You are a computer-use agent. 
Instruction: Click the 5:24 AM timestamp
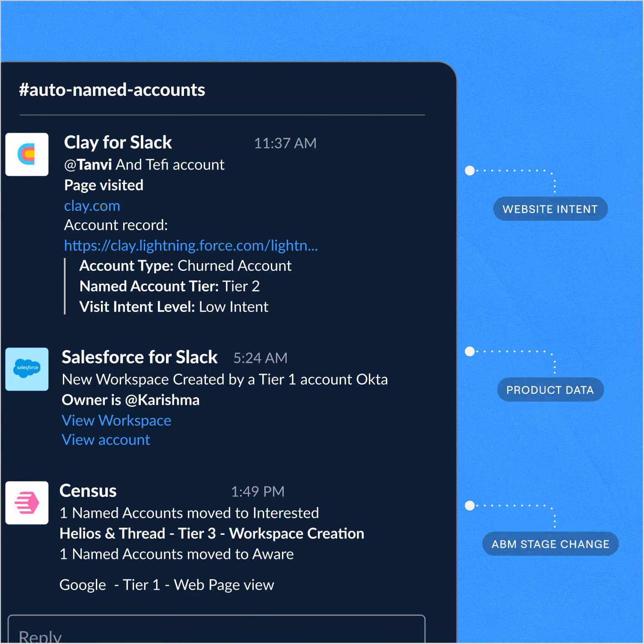click(261, 358)
